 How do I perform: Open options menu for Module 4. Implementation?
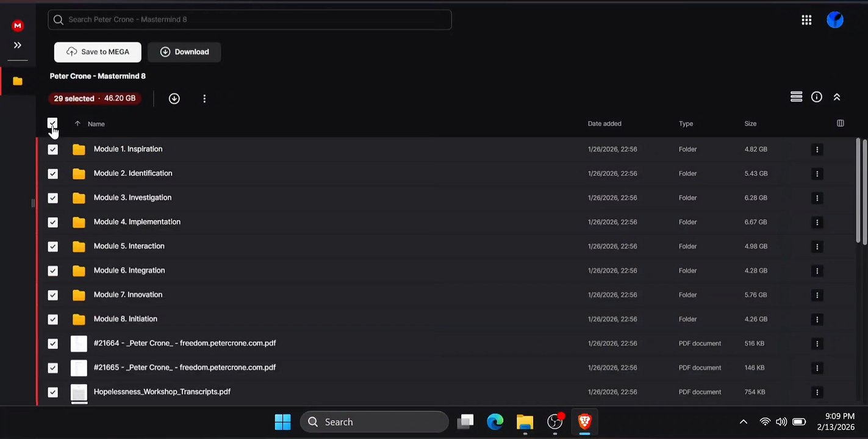tap(817, 223)
